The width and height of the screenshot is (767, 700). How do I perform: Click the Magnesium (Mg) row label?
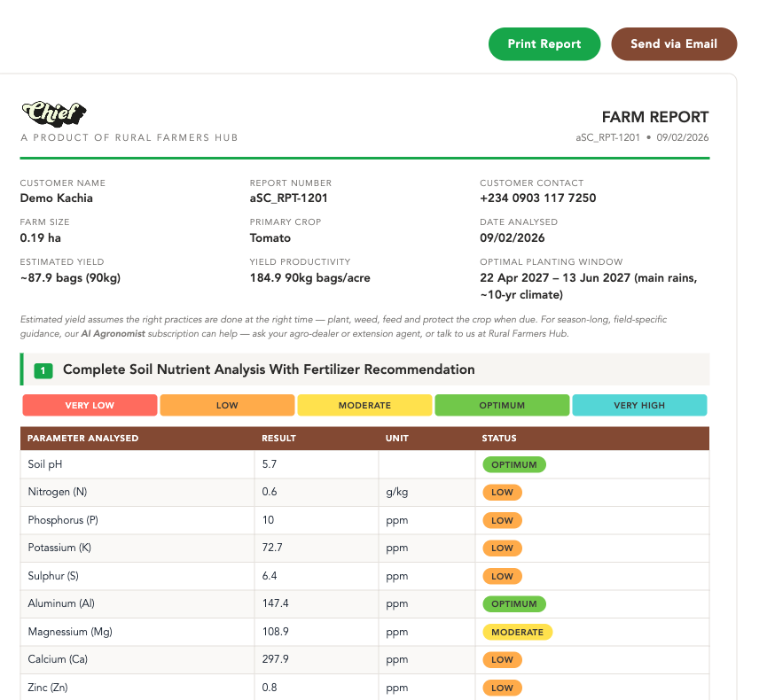[x=70, y=632]
